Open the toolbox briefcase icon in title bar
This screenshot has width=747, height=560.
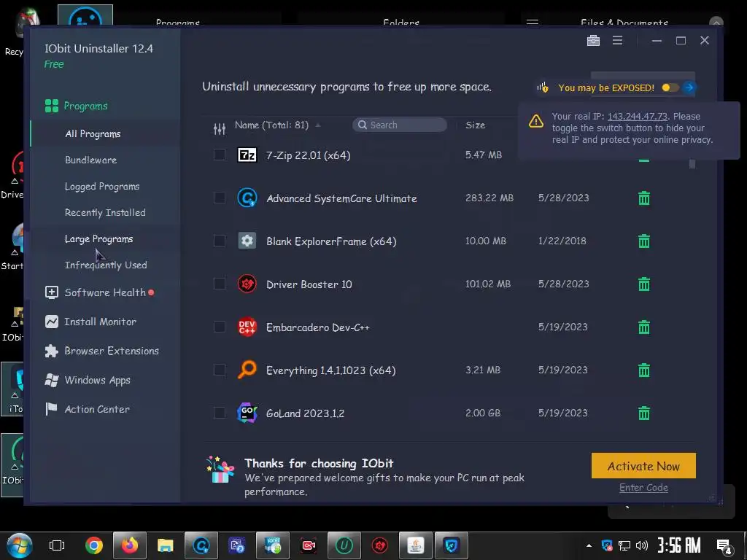[x=593, y=41]
